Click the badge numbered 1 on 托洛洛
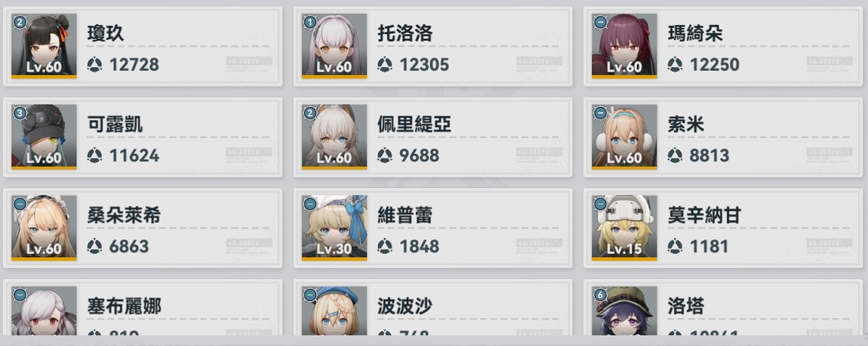Screen dimensions: 868x346 click(310, 23)
